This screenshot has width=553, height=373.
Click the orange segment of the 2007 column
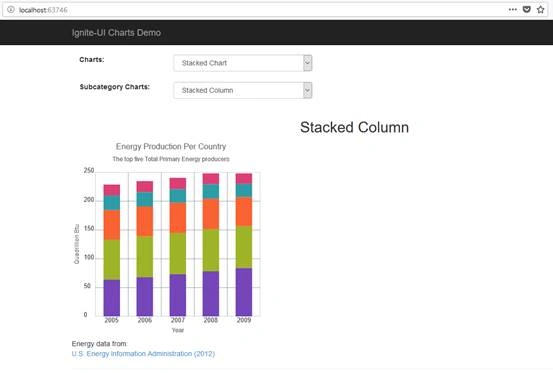point(178,218)
